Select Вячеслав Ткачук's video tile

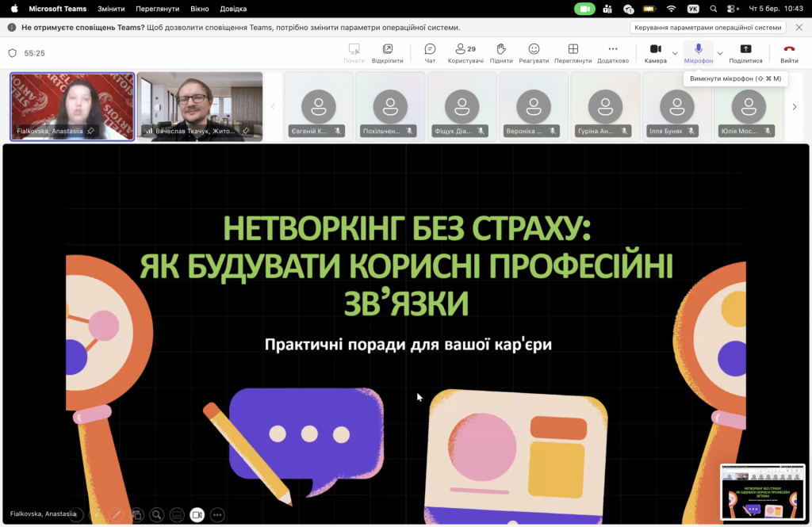coord(200,106)
